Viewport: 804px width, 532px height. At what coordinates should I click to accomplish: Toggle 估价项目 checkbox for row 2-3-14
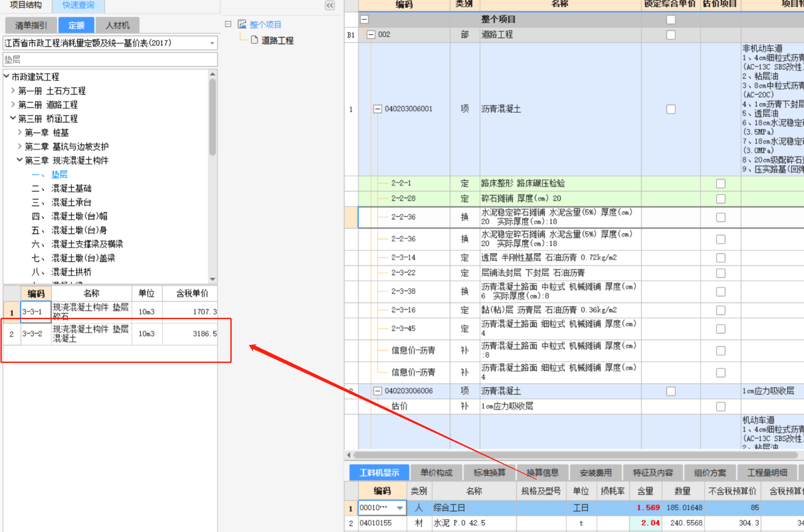[721, 258]
